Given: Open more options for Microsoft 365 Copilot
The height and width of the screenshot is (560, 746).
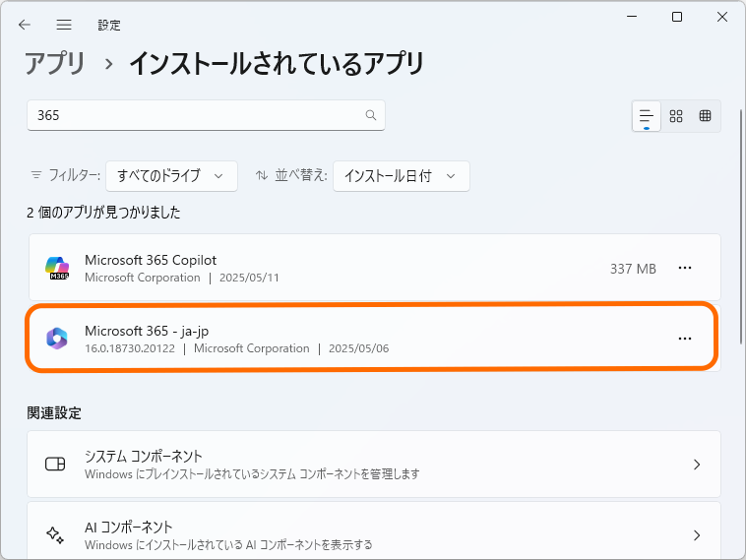Looking at the screenshot, I should pos(685,268).
